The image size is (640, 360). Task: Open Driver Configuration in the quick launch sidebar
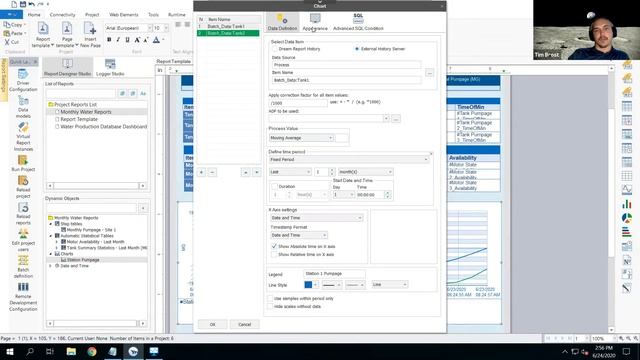23,80
